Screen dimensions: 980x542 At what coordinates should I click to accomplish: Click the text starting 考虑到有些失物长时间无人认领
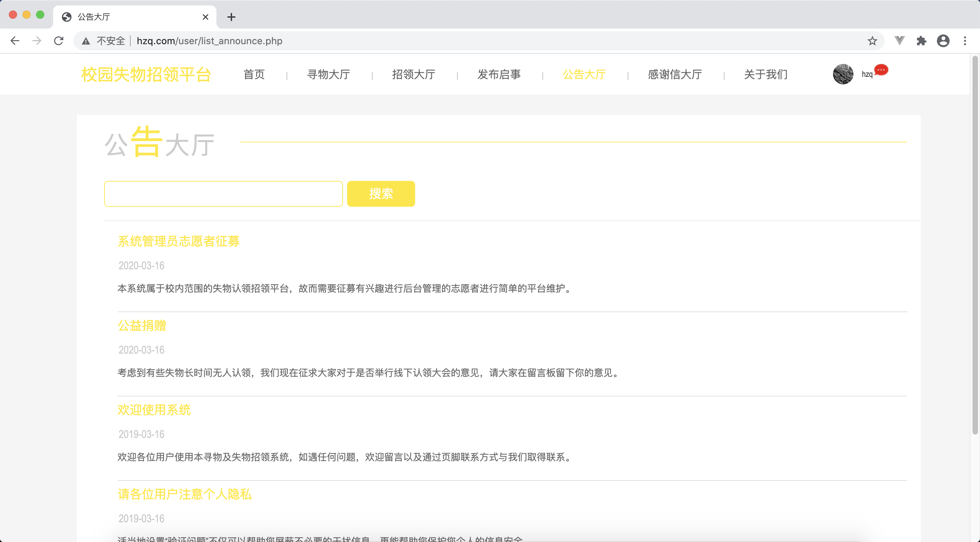coord(368,373)
